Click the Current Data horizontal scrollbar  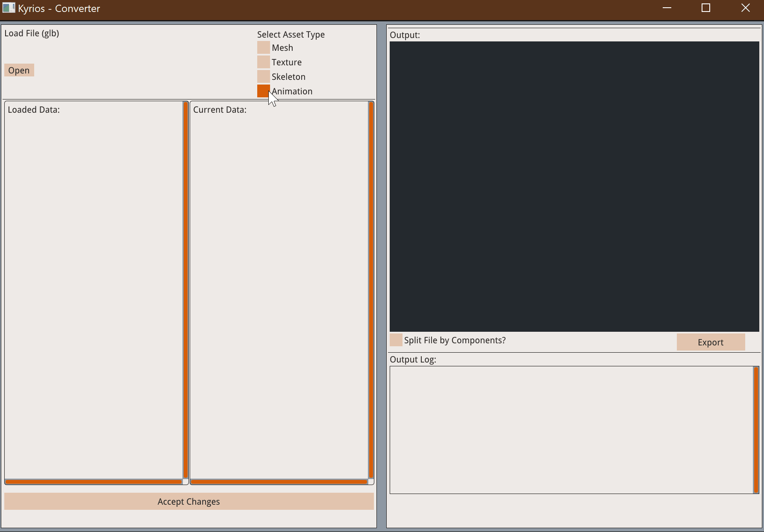(279, 482)
